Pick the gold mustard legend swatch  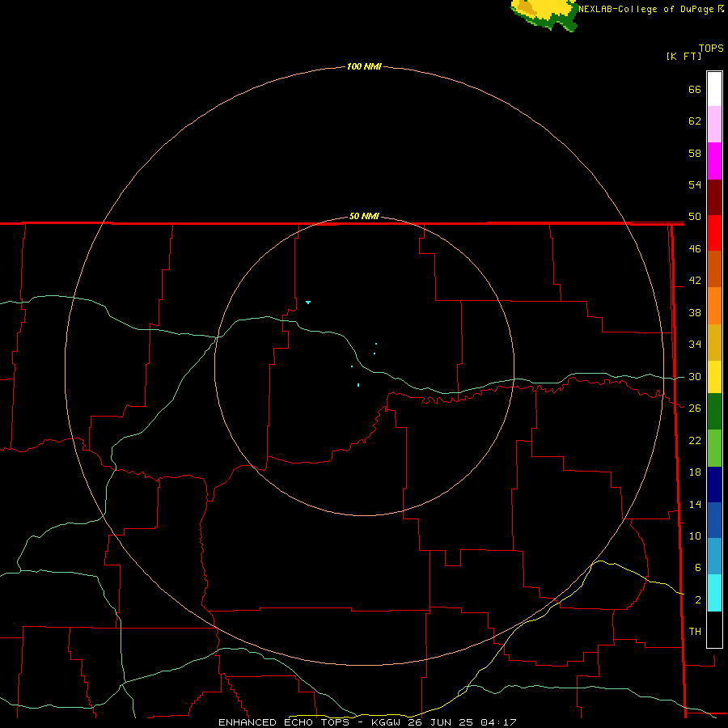point(714,343)
